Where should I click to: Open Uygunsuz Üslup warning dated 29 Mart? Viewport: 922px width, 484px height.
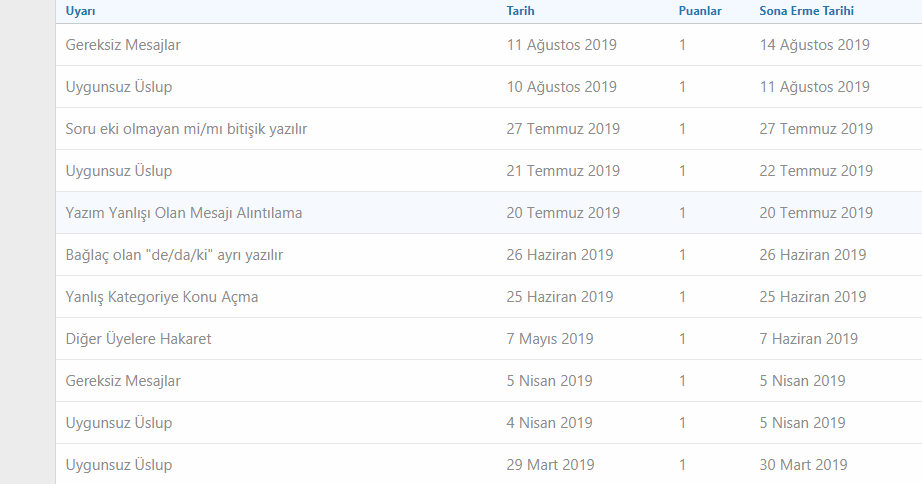pos(119,465)
